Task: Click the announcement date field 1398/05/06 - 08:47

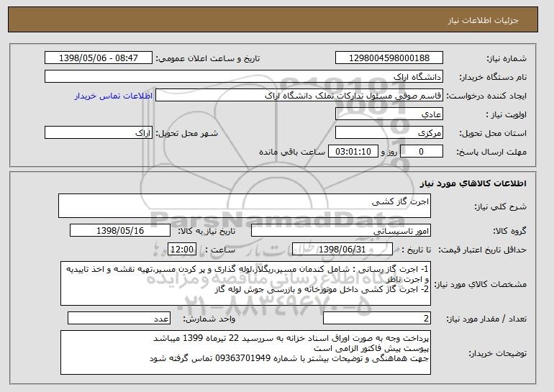Action: tap(99, 58)
